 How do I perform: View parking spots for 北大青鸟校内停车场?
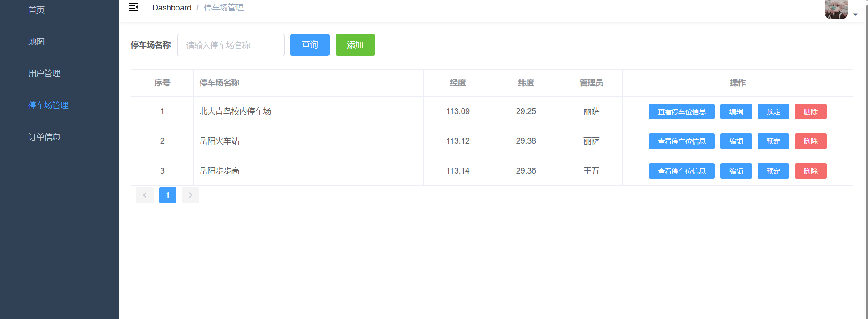(682, 111)
